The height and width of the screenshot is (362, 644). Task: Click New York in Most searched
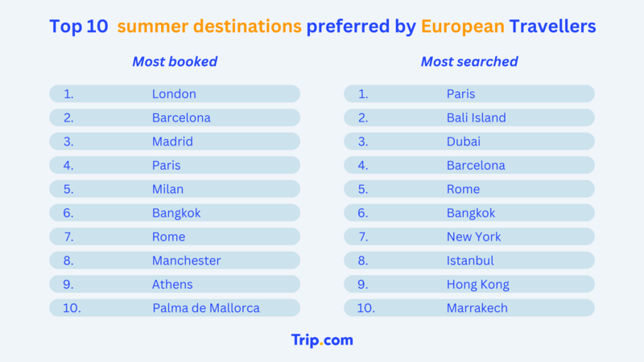469,237
